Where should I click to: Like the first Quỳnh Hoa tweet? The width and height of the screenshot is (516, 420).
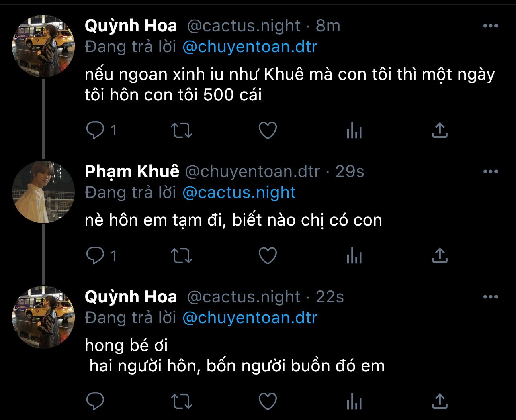pos(268,130)
